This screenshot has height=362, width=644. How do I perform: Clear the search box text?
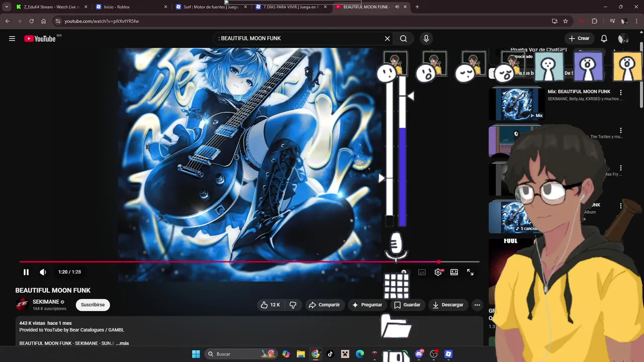coord(387,39)
